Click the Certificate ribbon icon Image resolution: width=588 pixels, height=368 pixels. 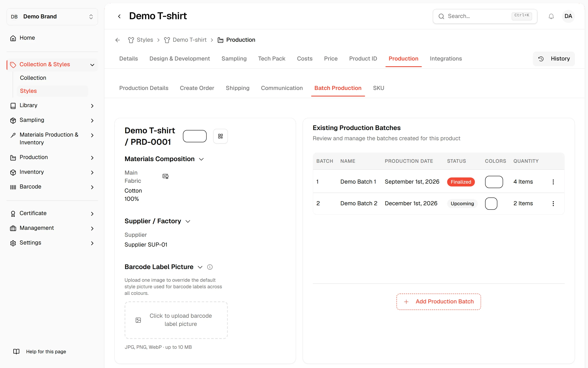(13, 213)
